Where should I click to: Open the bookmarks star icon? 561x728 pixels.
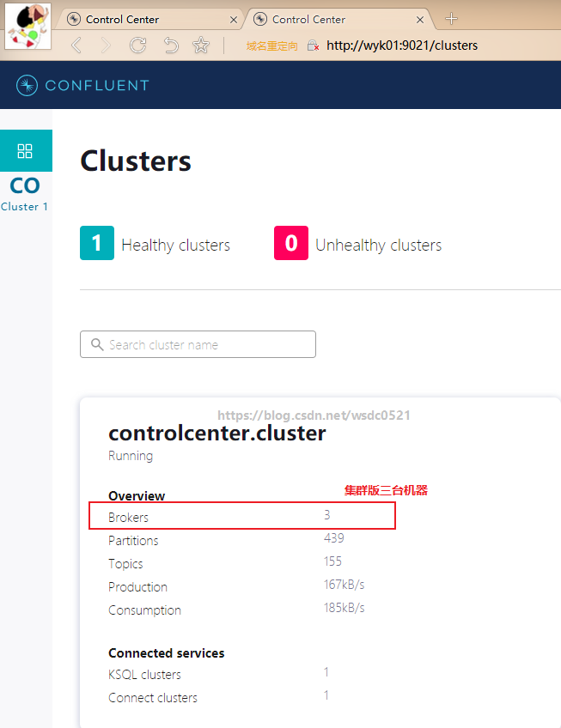tap(200, 45)
